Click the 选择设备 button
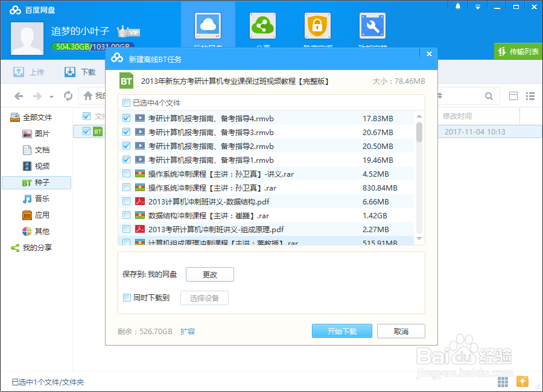Image resolution: width=543 pixels, height=392 pixels. pyautogui.click(x=205, y=298)
